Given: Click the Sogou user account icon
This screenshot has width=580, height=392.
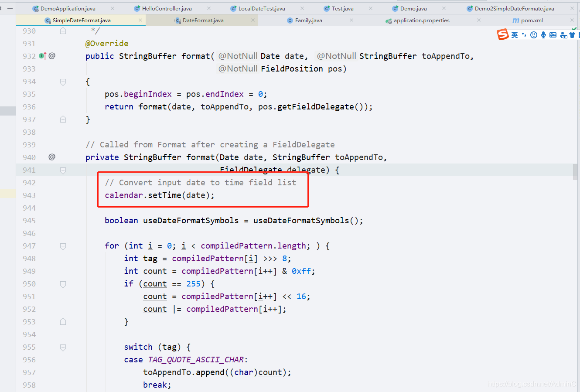Looking at the screenshot, I should (x=563, y=35).
